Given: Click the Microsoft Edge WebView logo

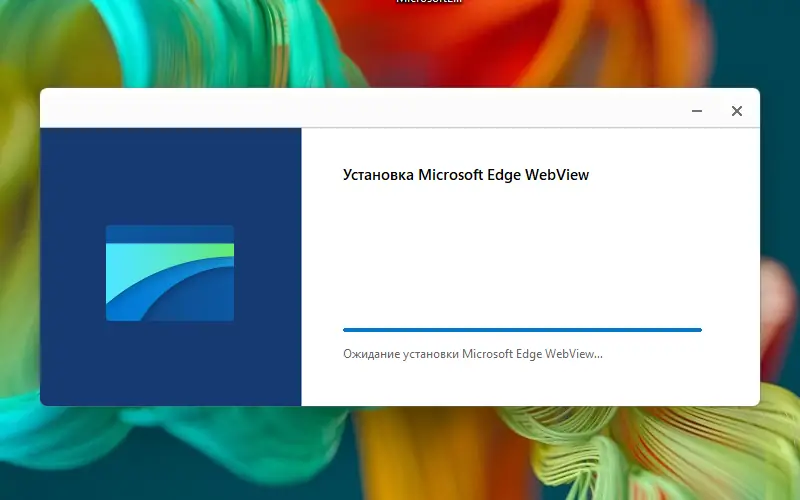Looking at the screenshot, I should pos(170,273).
